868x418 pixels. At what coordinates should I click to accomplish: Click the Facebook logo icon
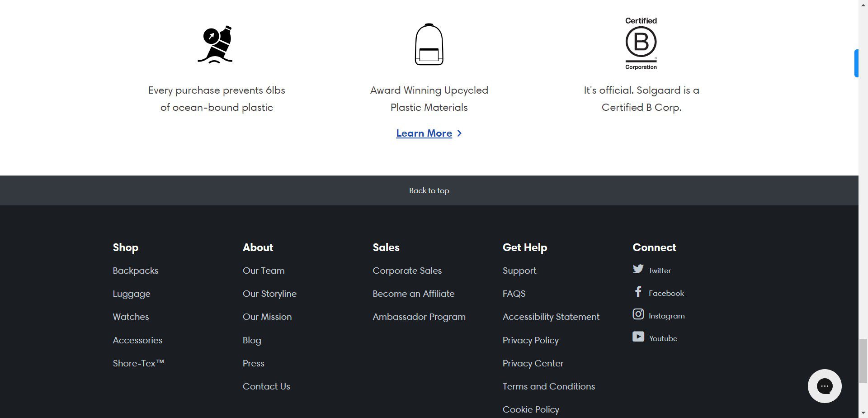point(638,292)
